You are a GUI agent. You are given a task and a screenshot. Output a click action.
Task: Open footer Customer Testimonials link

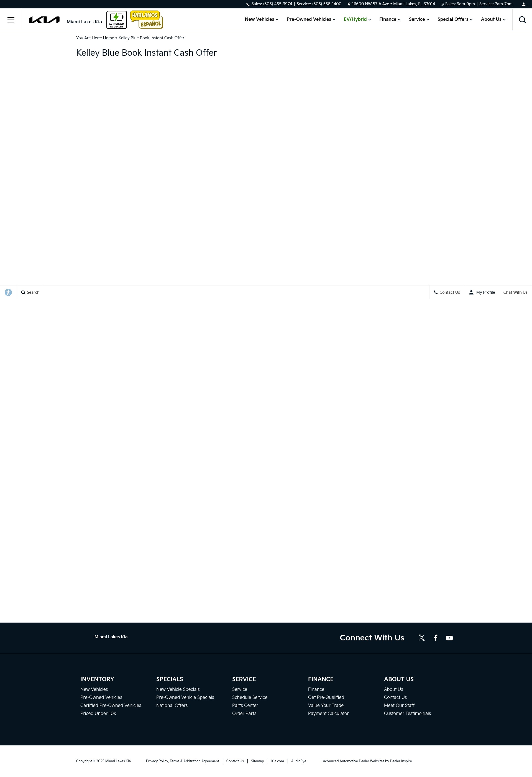coord(407,713)
